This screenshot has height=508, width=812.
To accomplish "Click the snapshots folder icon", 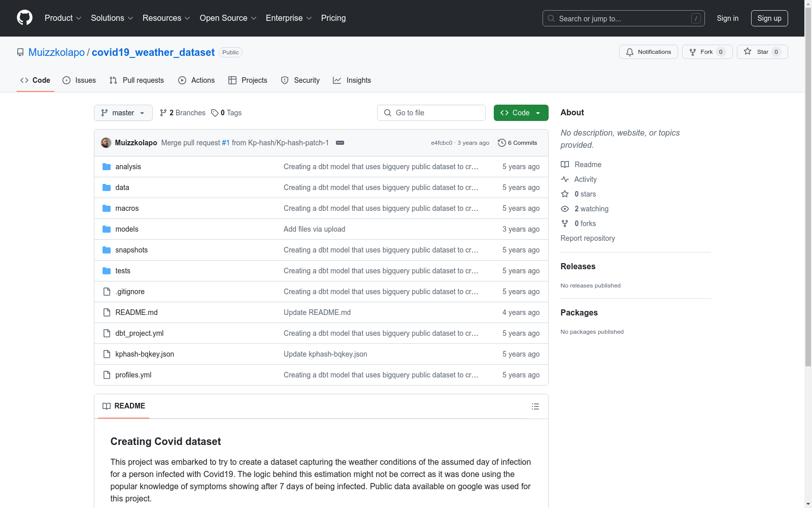I will coord(107,250).
